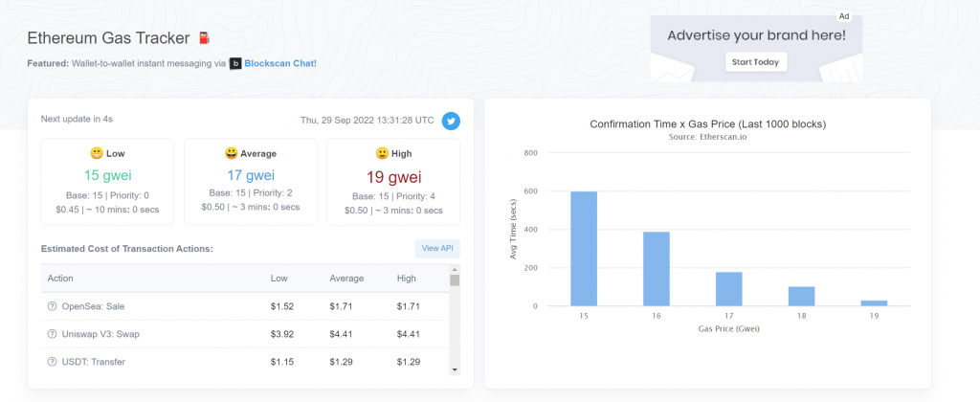Click the scrollbar down arrow
Screen dimensions: 980x402
point(455,370)
